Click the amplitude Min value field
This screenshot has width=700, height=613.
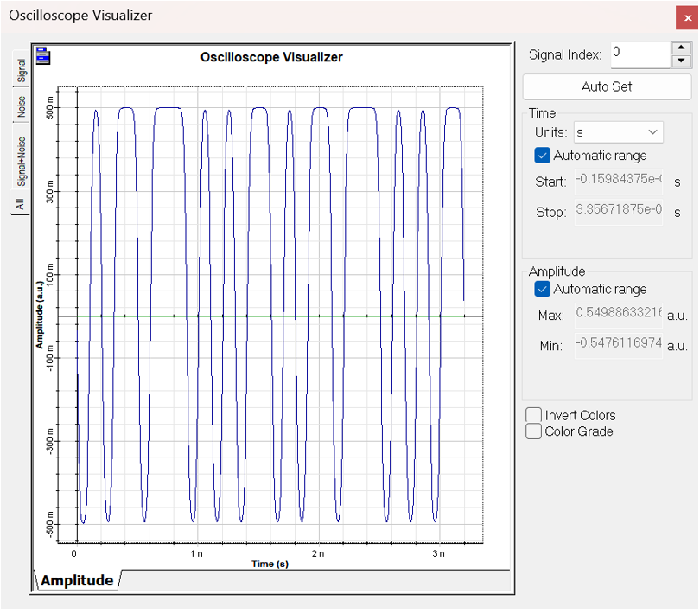point(618,346)
